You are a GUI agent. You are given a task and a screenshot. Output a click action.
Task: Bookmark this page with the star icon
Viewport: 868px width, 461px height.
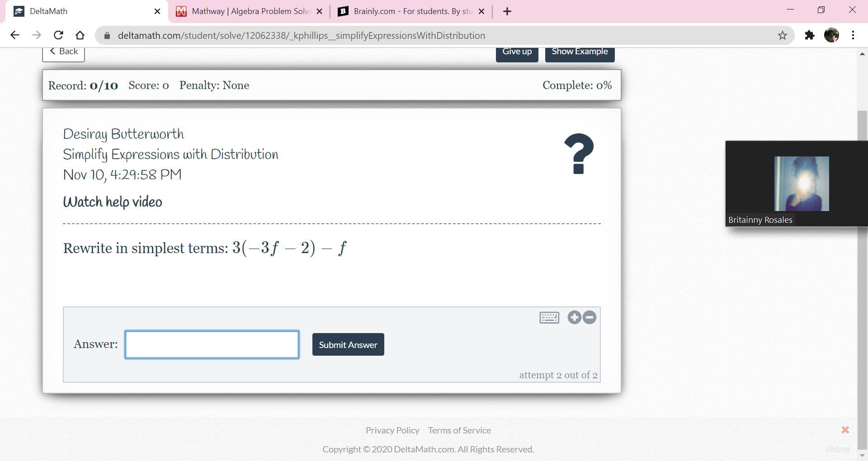782,35
